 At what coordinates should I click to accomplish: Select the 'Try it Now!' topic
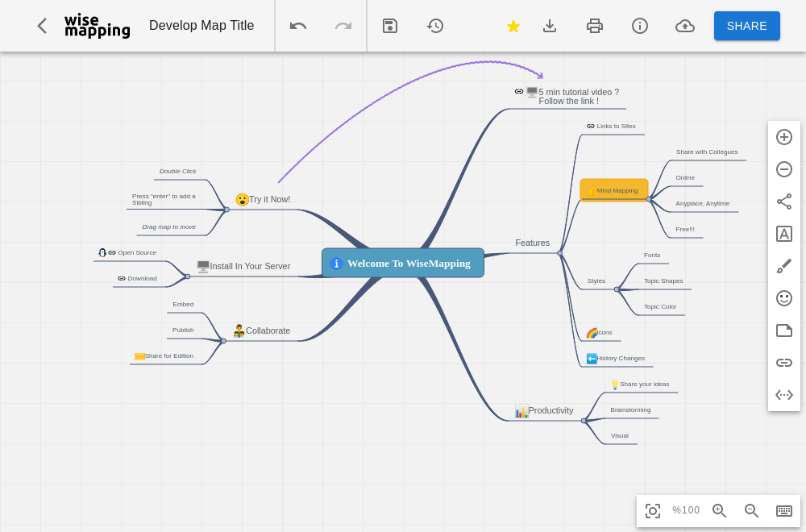263,199
